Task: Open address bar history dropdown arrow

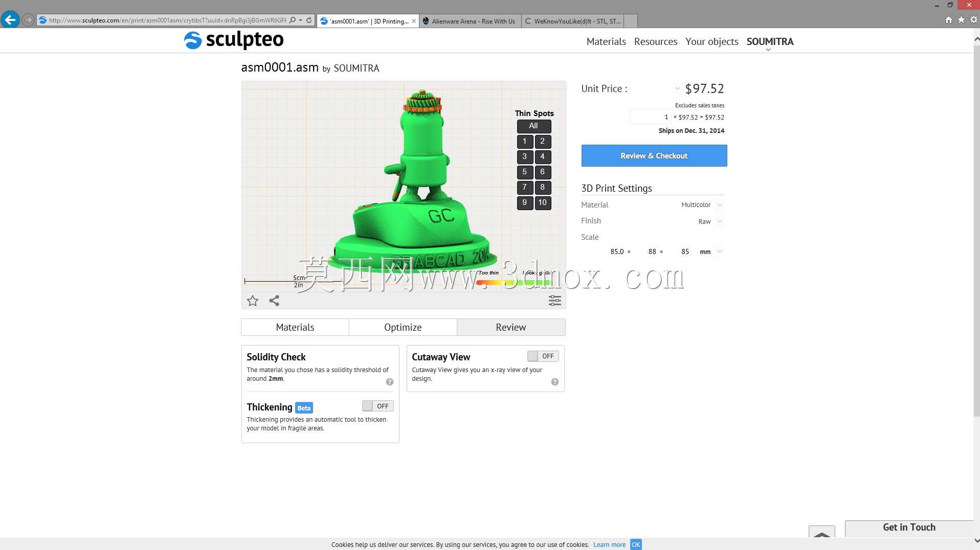Action: (300, 20)
